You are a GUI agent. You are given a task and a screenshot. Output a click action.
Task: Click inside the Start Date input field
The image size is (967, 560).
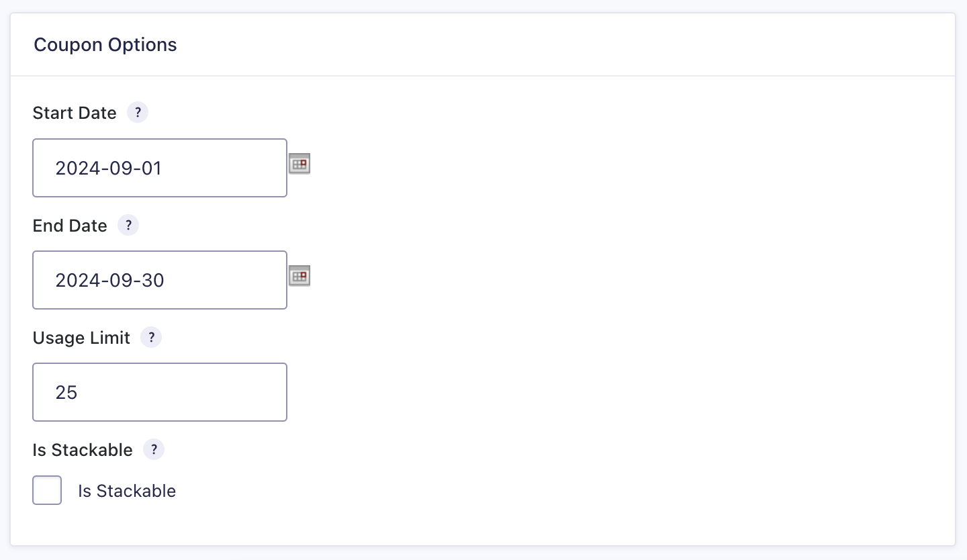point(160,168)
